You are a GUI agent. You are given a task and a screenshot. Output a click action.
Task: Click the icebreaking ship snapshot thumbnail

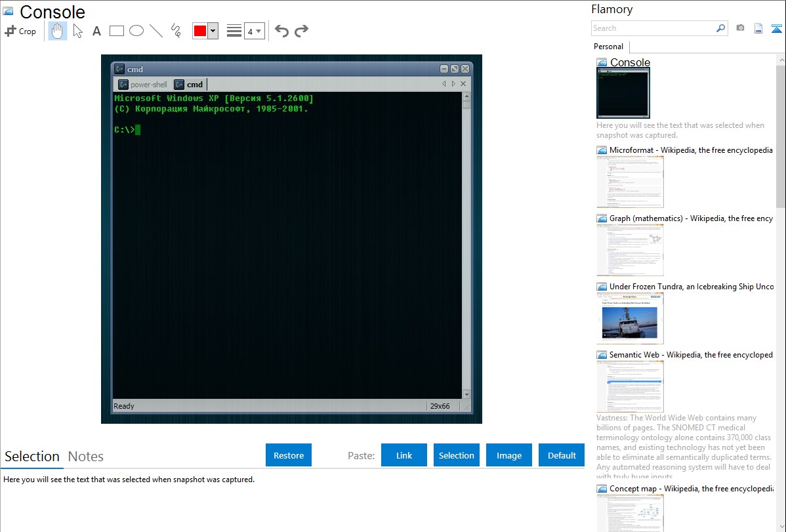[630, 318]
